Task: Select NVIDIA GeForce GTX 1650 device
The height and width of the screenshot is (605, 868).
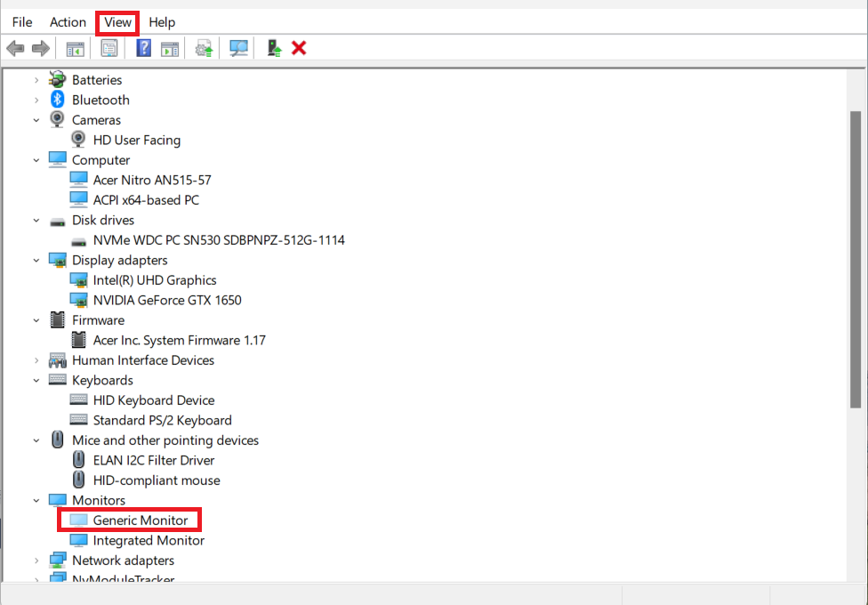Action: 167,301
